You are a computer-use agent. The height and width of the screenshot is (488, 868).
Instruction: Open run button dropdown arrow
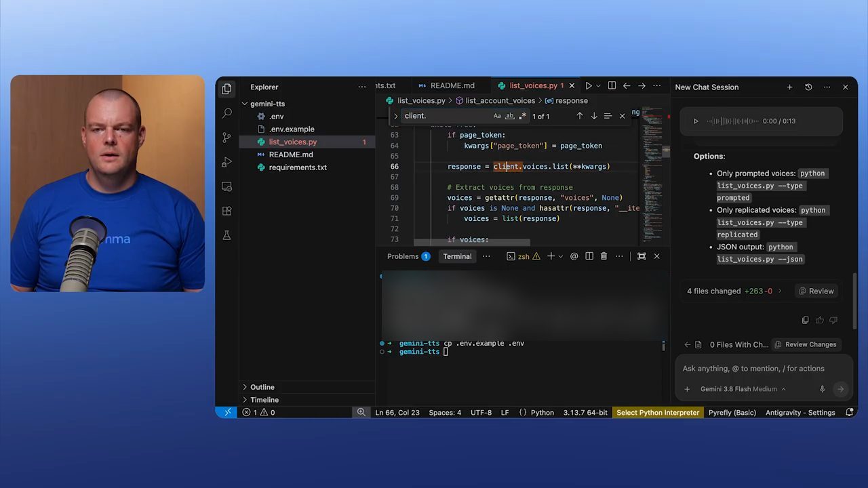click(x=598, y=86)
